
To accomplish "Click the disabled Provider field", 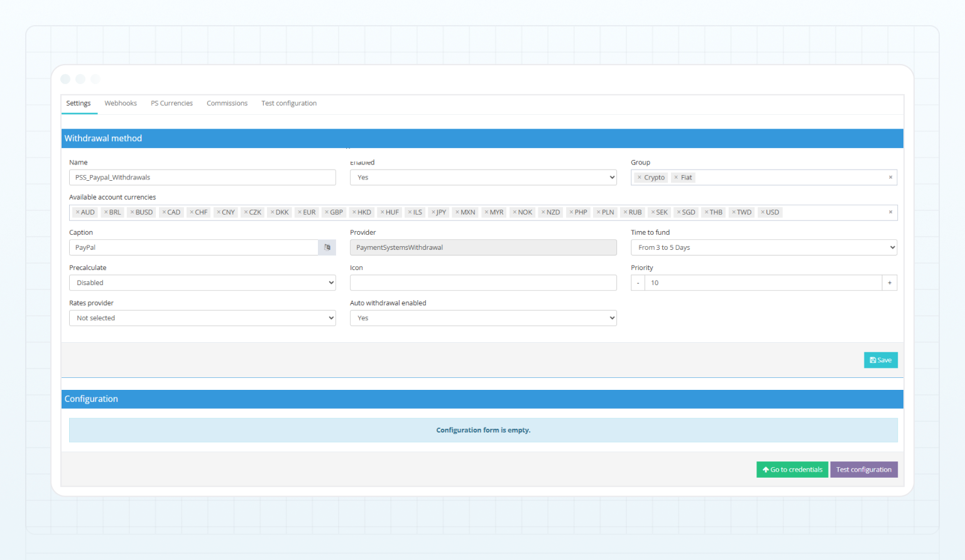I will coord(483,247).
